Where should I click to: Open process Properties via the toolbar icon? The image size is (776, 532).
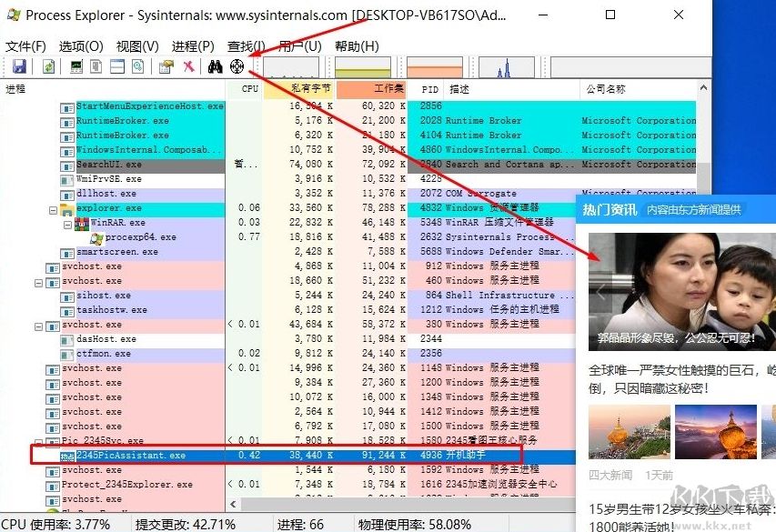(x=166, y=66)
